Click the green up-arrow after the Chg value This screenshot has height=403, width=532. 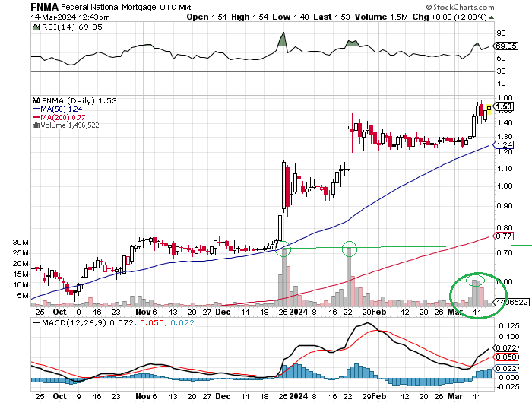click(x=491, y=17)
